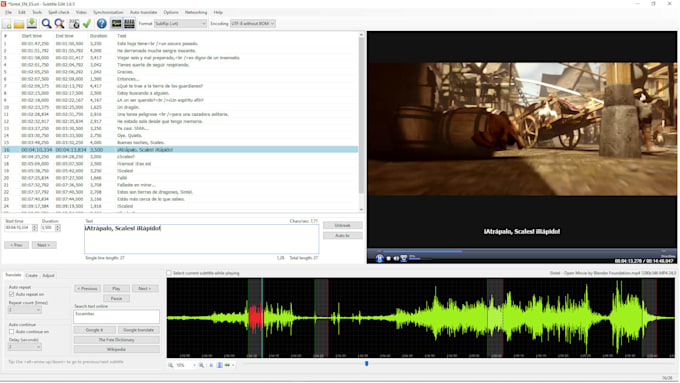Open the Help menu
The width and height of the screenshot is (680, 383).
(x=218, y=12)
